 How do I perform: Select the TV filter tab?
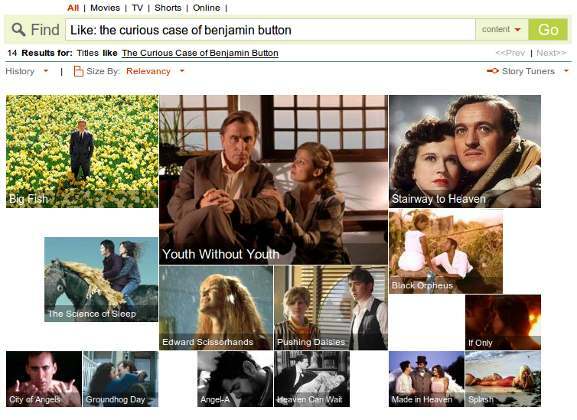click(x=137, y=8)
